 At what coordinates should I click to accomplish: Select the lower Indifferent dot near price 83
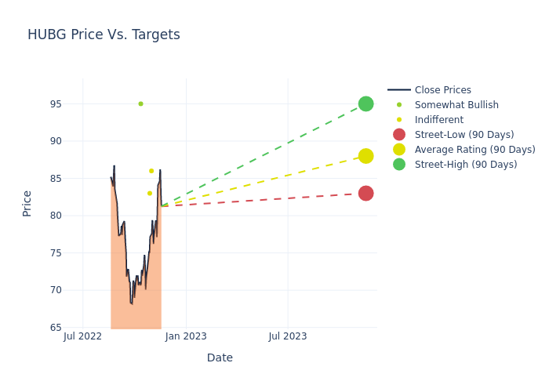pyautogui.click(x=150, y=193)
